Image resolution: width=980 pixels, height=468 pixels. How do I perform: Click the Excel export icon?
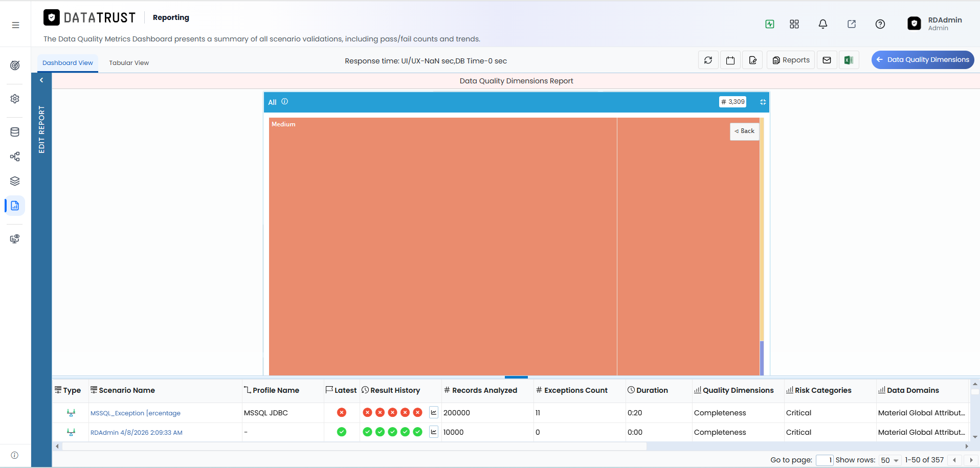pyautogui.click(x=849, y=60)
